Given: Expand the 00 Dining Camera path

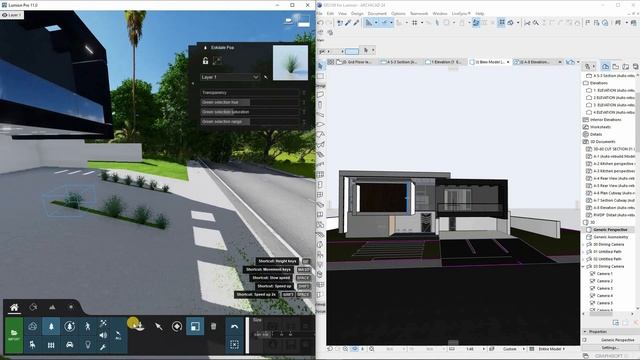Looking at the screenshot, I should click(x=583, y=244).
